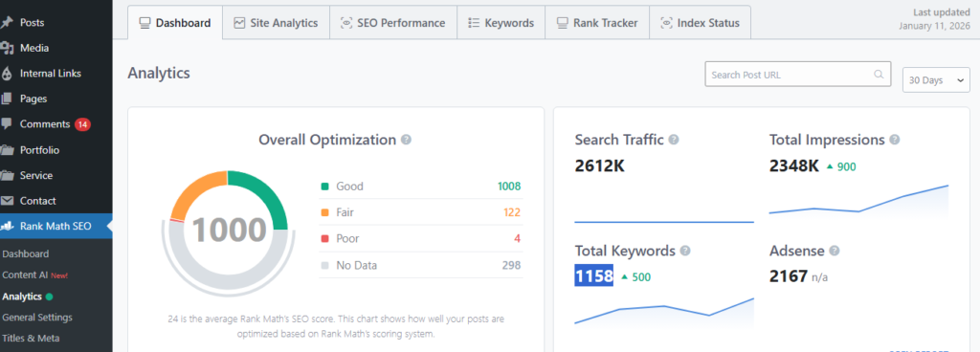Click help icon beside Total Keywords
Screen dimensions: 980x352
685,251
